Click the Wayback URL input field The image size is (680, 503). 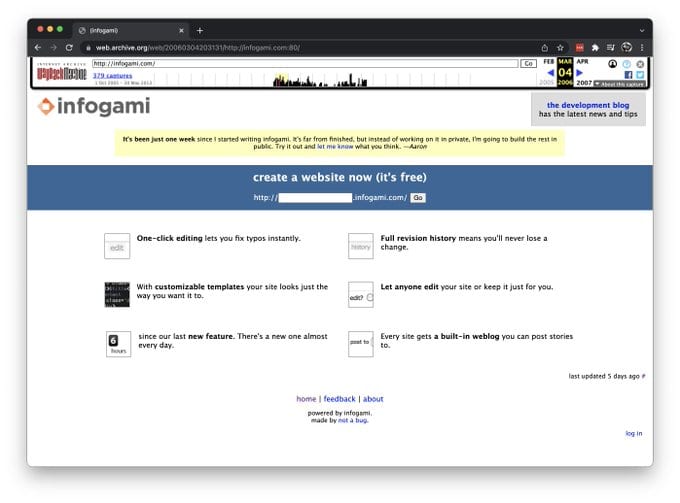coord(305,64)
